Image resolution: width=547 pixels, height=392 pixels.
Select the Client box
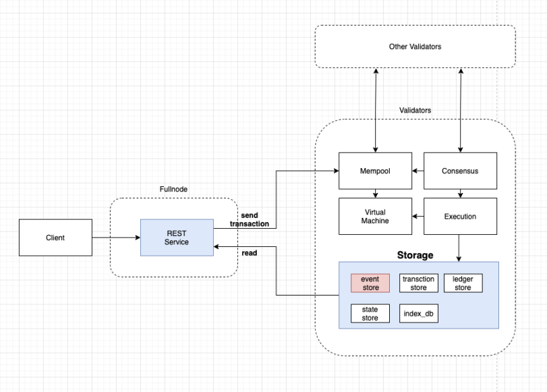[55, 237]
